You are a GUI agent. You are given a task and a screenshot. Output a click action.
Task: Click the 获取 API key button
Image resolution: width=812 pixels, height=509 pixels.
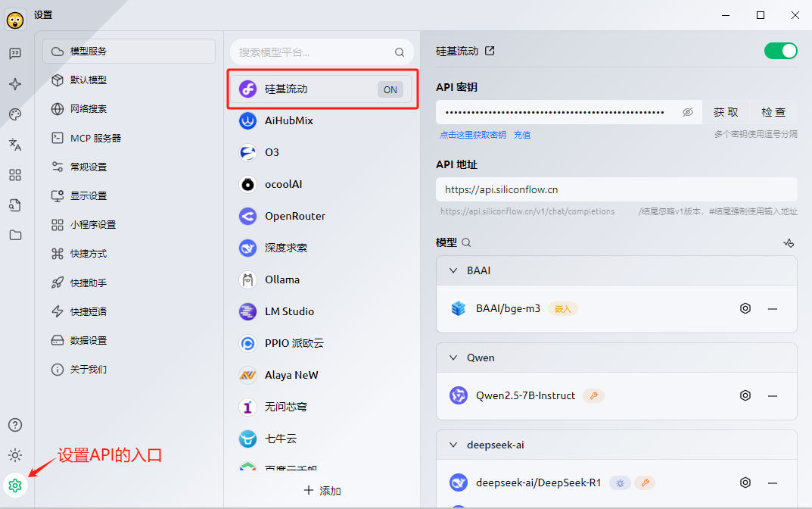pyautogui.click(x=726, y=112)
